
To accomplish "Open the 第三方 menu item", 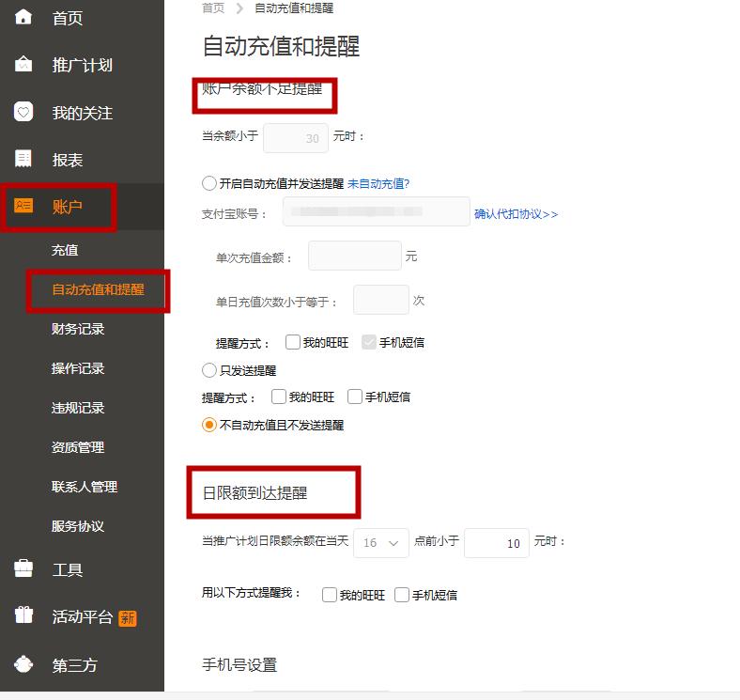I will pyautogui.click(x=74, y=665).
